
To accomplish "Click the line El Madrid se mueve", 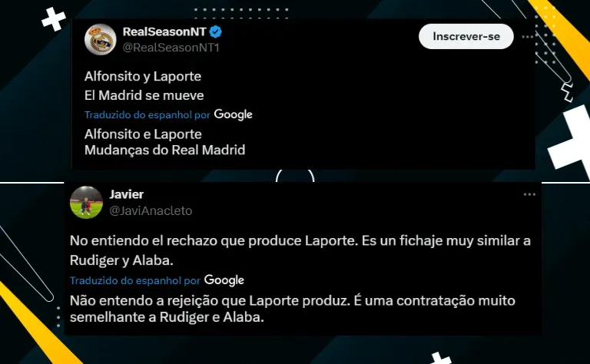I will tap(144, 95).
